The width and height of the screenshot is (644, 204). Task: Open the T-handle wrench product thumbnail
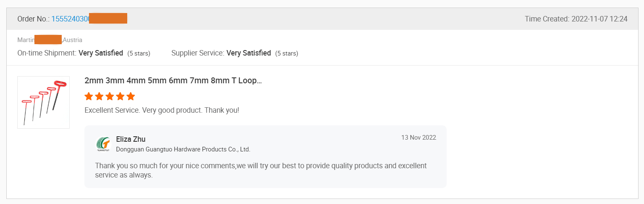(43, 102)
